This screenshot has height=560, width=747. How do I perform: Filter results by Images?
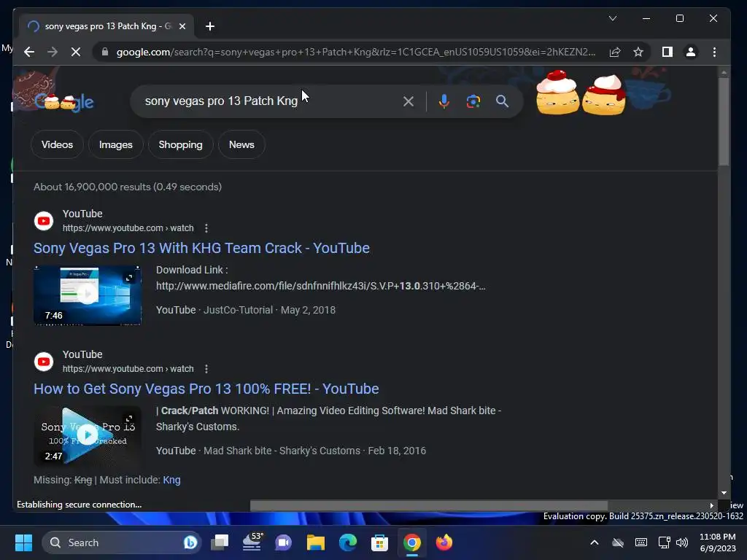pyautogui.click(x=116, y=144)
